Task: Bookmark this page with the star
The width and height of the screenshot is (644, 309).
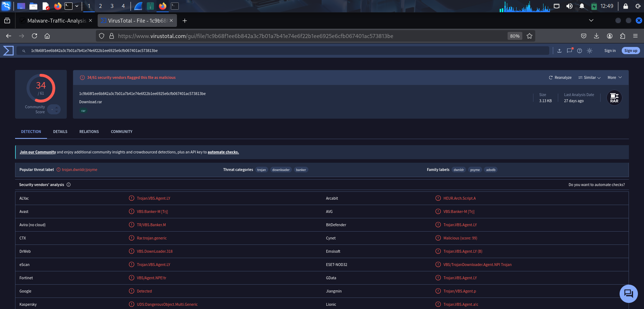Action: [x=529, y=36]
